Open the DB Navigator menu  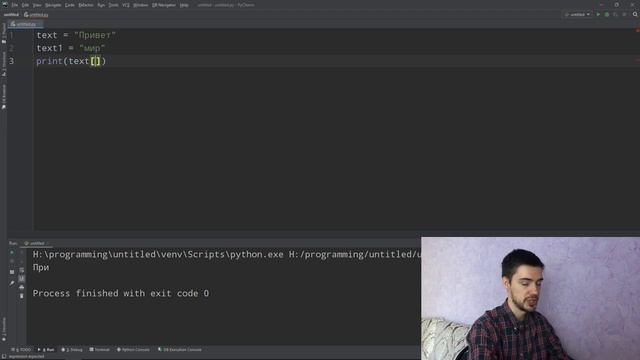[164, 5]
